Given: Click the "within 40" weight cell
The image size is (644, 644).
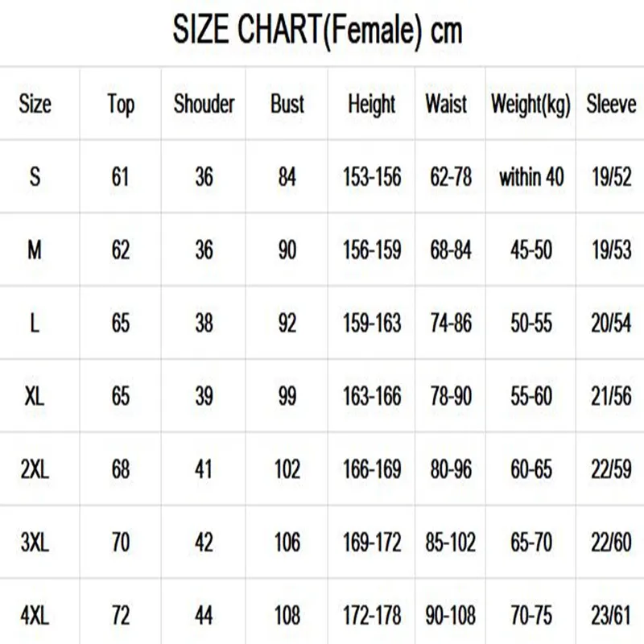Looking at the screenshot, I should (531, 176).
